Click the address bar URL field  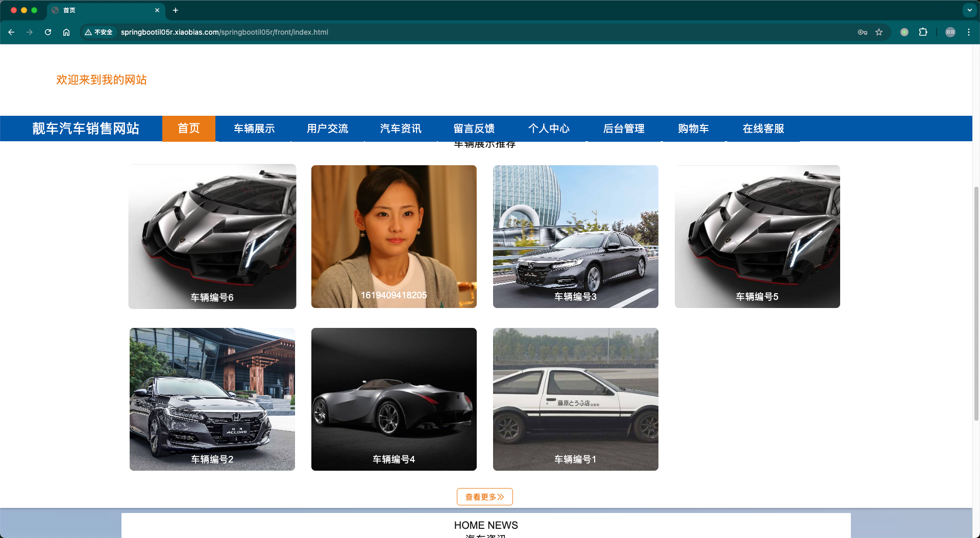485,32
